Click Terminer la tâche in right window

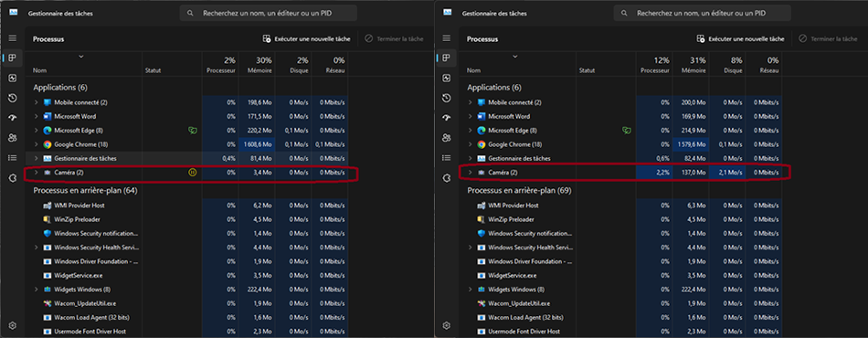pyautogui.click(x=828, y=39)
